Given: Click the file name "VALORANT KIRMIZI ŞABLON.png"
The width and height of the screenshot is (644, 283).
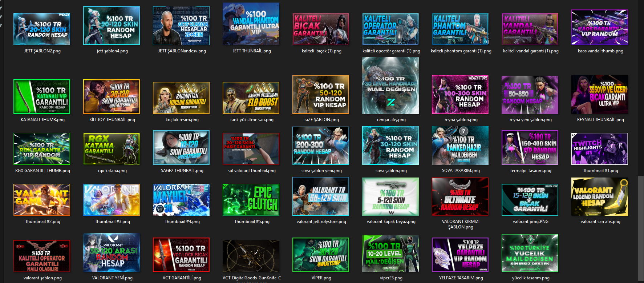Looking at the screenshot, I should [x=461, y=224].
